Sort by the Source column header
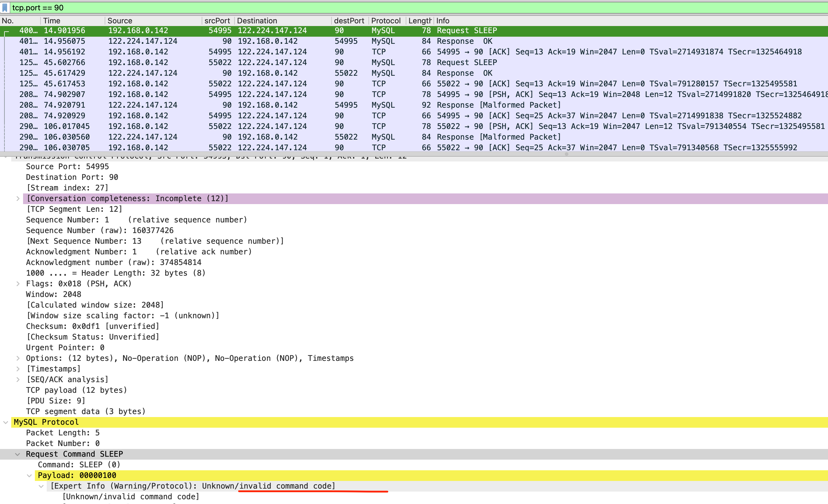Image resolution: width=828 pixels, height=504 pixels. click(153, 20)
